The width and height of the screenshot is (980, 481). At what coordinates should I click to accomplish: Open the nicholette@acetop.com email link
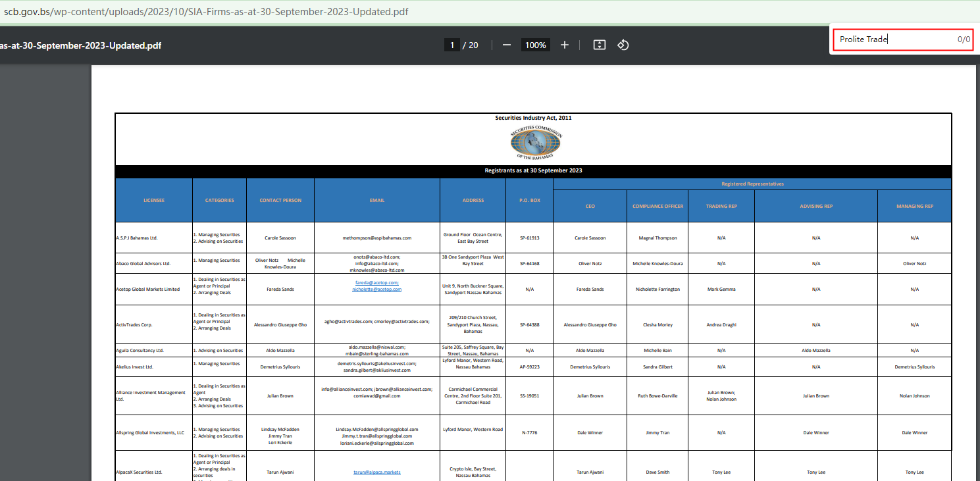click(376, 289)
